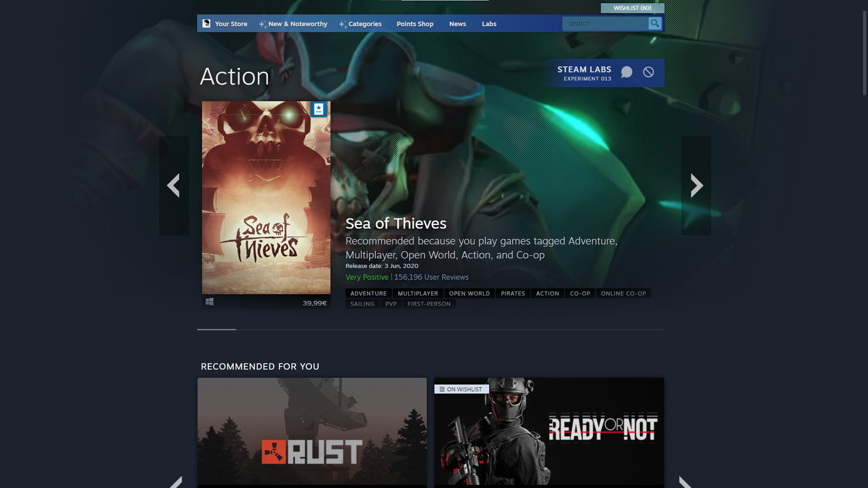The height and width of the screenshot is (488, 868).
Task: Open the Rust game thumbnail
Action: pyautogui.click(x=312, y=432)
